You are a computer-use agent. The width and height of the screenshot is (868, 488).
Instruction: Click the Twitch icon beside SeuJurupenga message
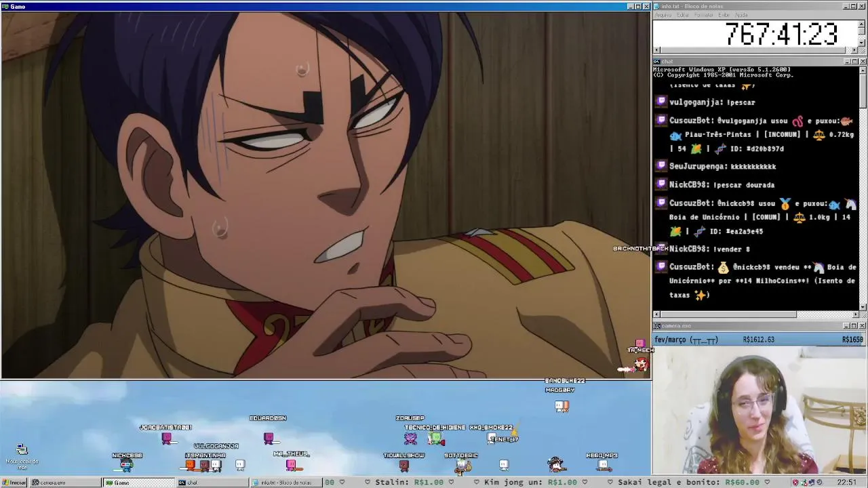point(660,166)
